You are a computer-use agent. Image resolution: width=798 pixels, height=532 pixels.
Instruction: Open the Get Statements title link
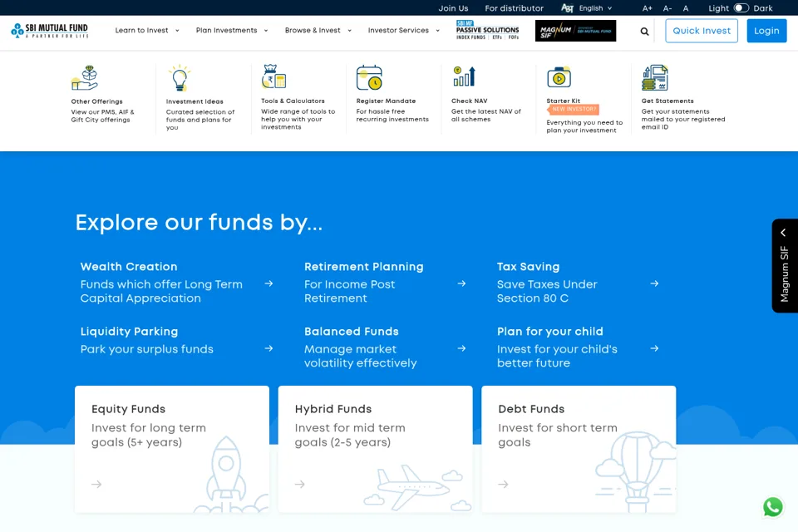pos(667,101)
